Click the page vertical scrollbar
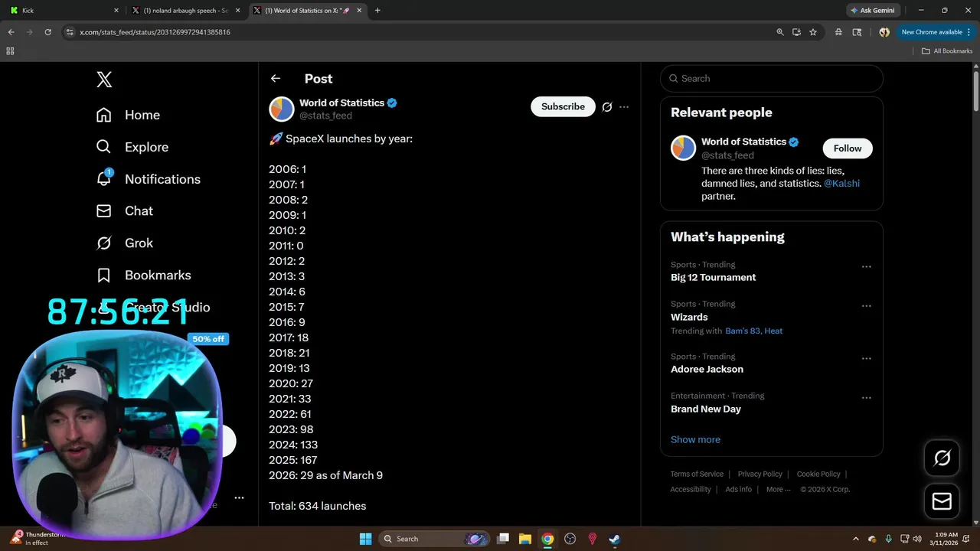 point(976,92)
